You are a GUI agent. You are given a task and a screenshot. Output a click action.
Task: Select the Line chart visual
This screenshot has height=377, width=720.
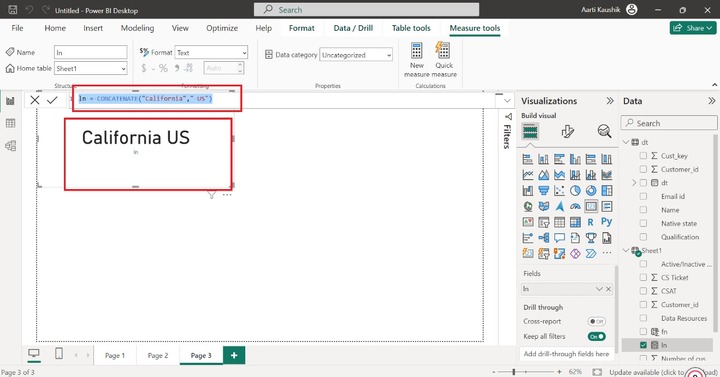click(x=528, y=175)
